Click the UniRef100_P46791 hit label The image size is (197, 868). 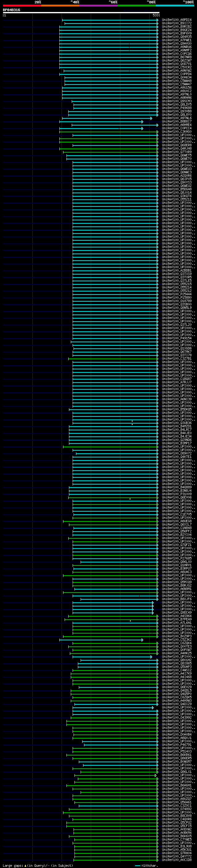(x=176, y=745)
